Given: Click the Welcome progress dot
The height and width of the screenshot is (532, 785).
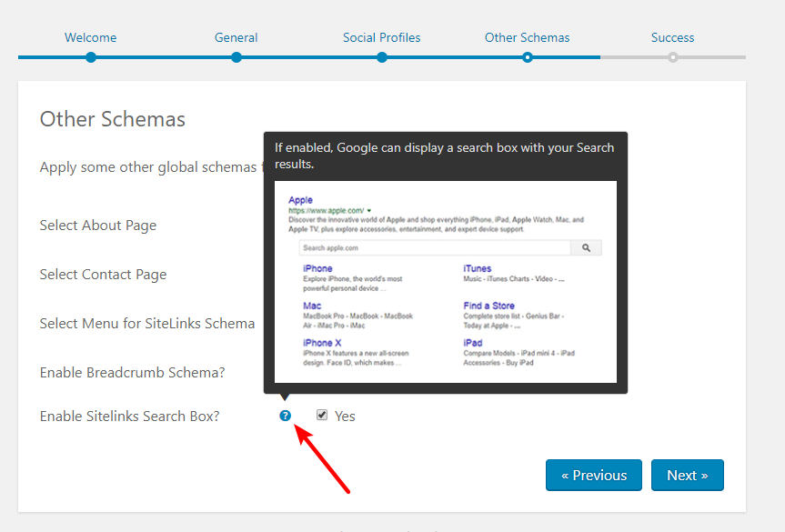Looking at the screenshot, I should pos(91,57).
